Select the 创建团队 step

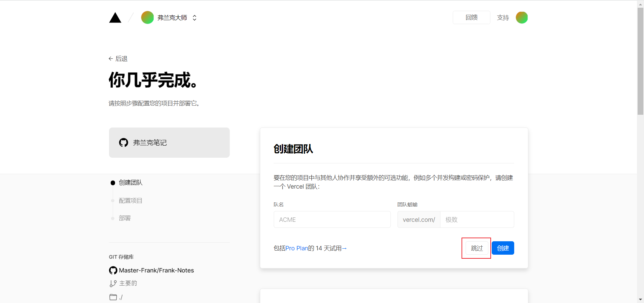130,183
